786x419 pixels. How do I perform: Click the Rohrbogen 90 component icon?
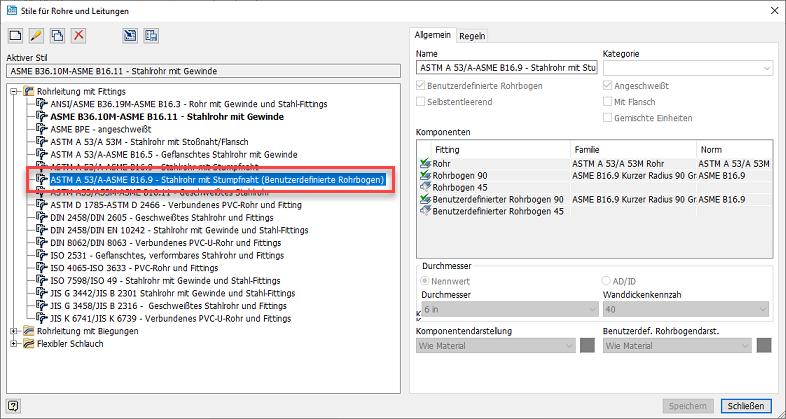click(426, 175)
